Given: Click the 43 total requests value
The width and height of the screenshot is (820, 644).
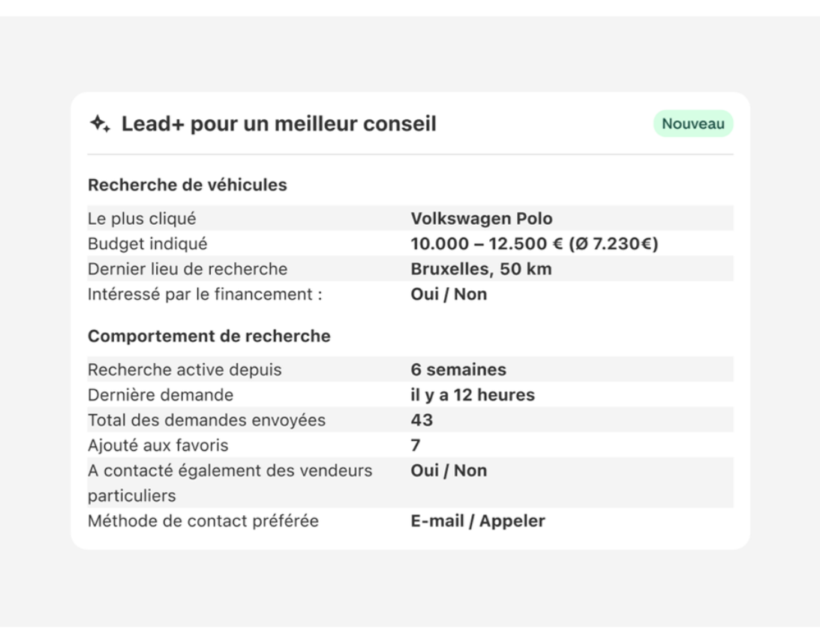Looking at the screenshot, I should coord(422,420).
